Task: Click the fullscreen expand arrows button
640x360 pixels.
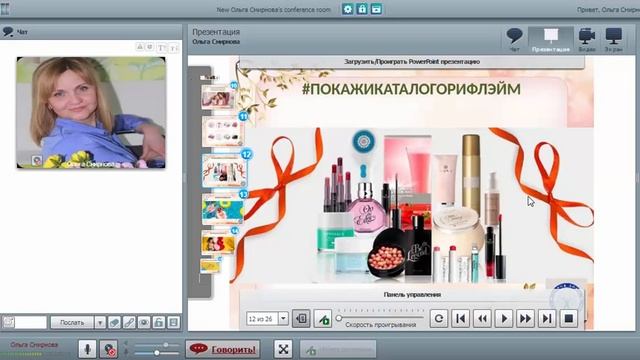Action: tap(283, 349)
